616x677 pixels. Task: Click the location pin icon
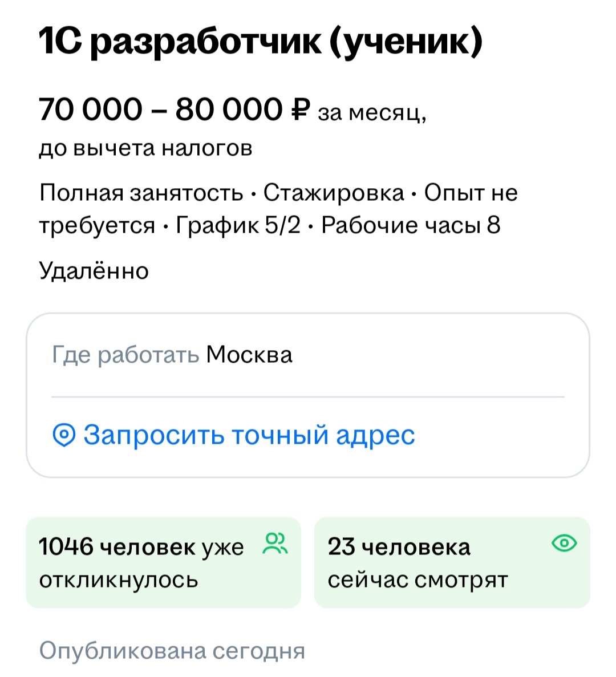click(x=64, y=436)
